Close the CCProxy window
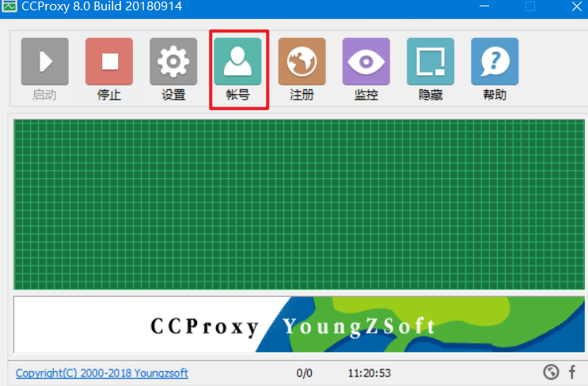Image resolution: width=588 pixels, height=386 pixels. 577,6
